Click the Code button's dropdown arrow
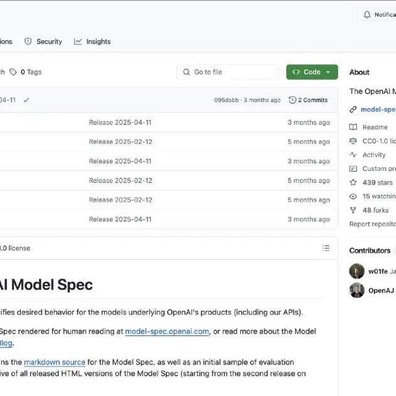 328,72
